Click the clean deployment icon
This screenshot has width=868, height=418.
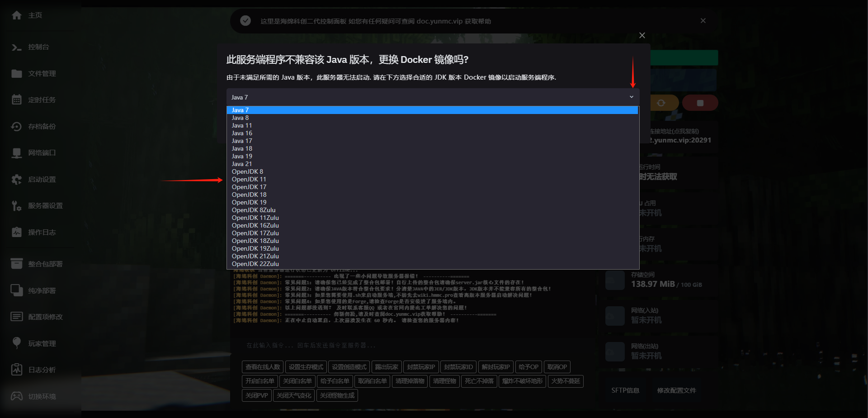(x=17, y=290)
